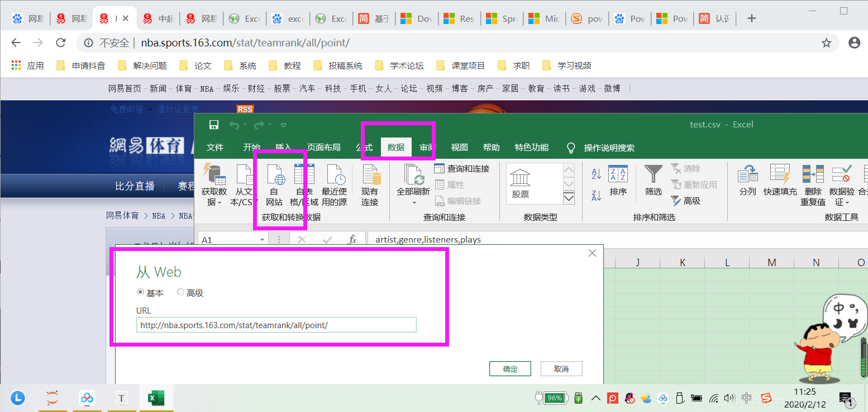Viewport: 868px width, 412px height.
Task: Open the Customize Quick Access Toolbar dropdown
Action: tap(283, 125)
